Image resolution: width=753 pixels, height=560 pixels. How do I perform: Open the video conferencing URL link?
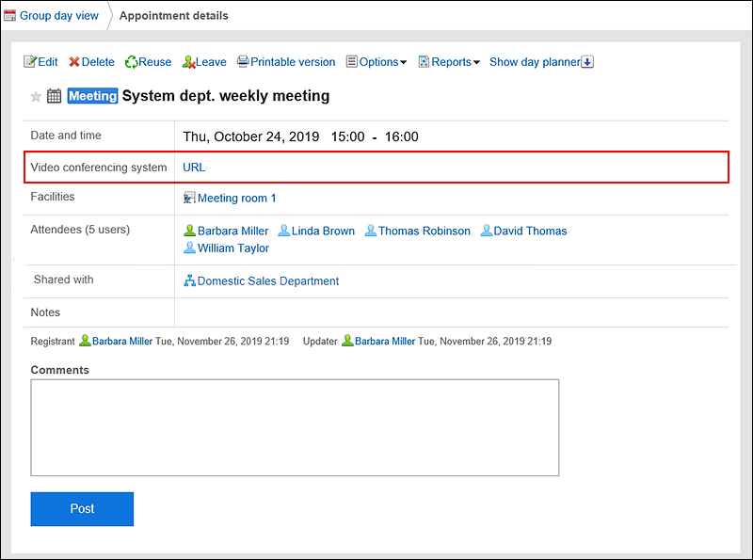point(194,168)
